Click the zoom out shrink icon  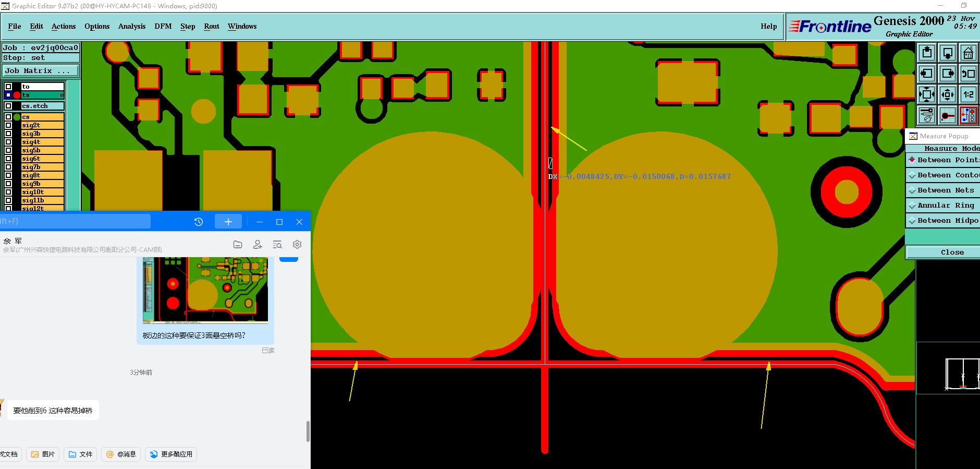(x=948, y=94)
